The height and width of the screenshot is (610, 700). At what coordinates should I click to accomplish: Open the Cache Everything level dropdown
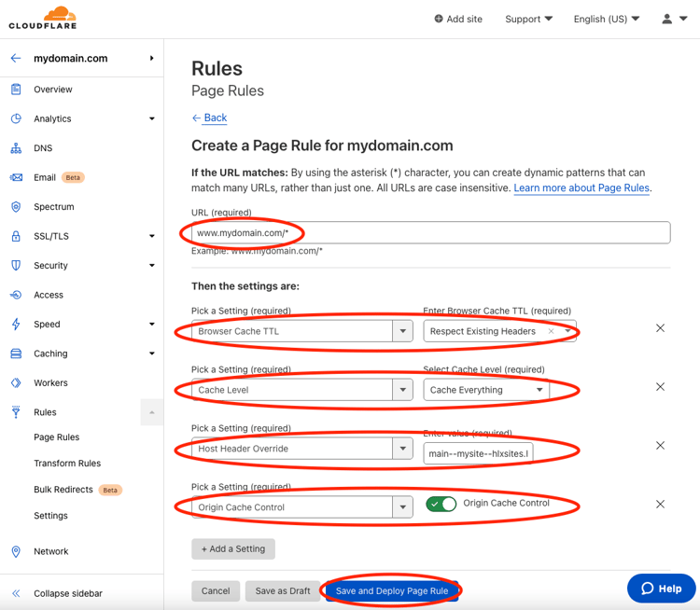[539, 390]
